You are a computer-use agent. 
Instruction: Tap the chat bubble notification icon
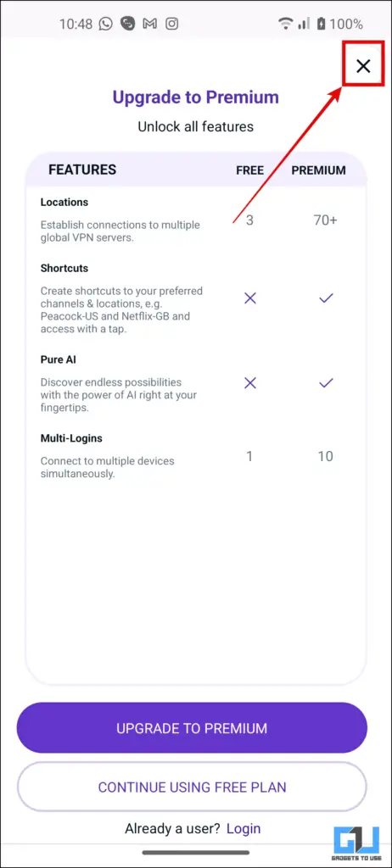pos(128,24)
